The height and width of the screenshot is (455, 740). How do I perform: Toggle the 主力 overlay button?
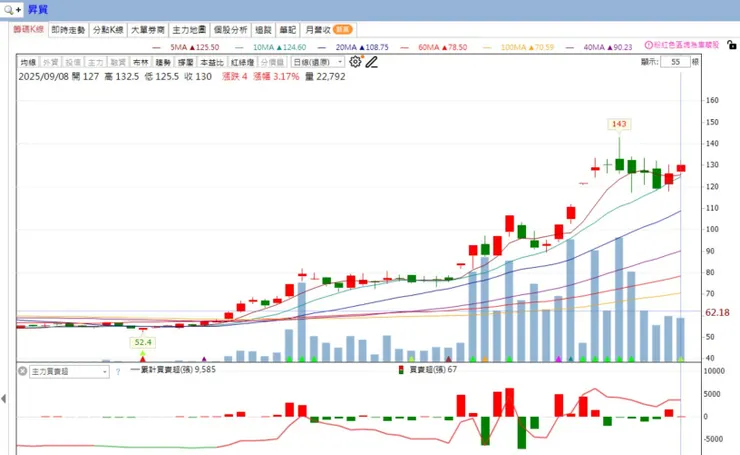tap(95, 62)
